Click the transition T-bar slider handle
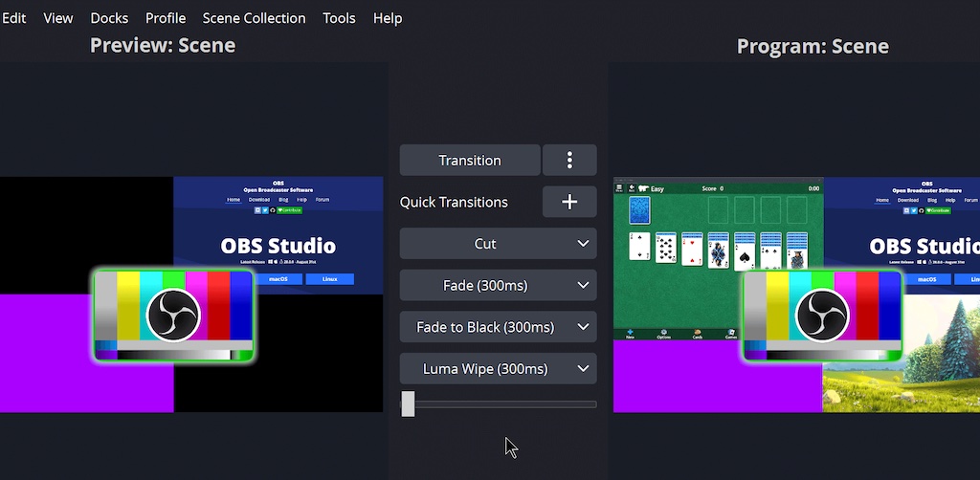The width and height of the screenshot is (980, 480). [409, 404]
